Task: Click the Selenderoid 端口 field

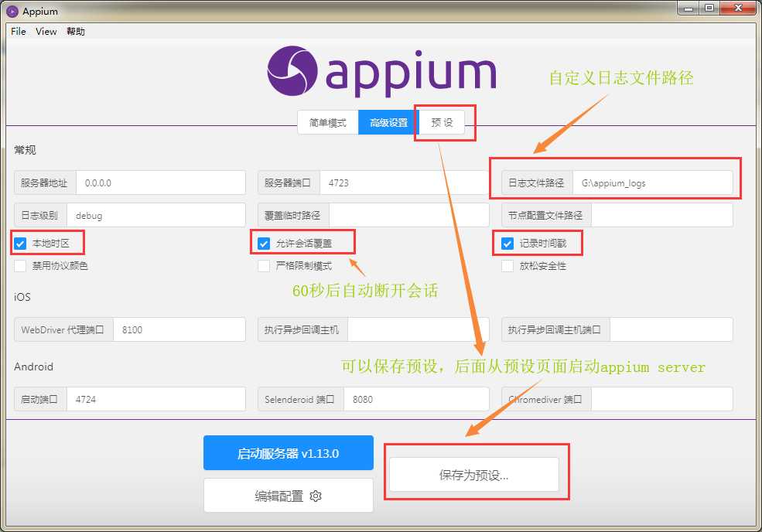Action: 416,399
